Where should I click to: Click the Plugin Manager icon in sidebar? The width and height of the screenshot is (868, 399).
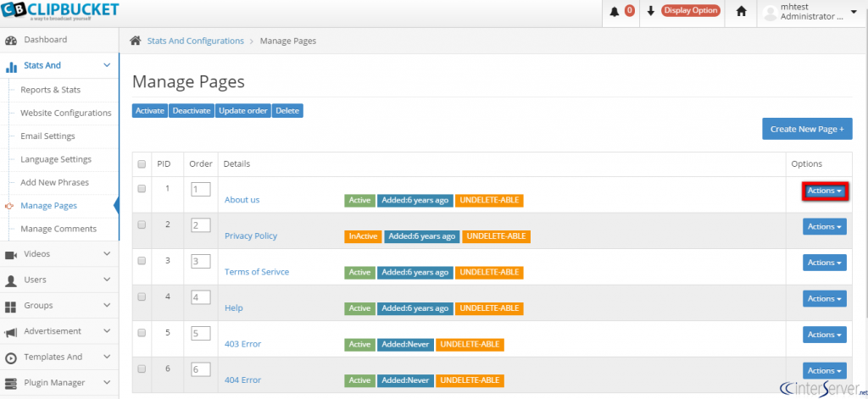[x=10, y=384]
